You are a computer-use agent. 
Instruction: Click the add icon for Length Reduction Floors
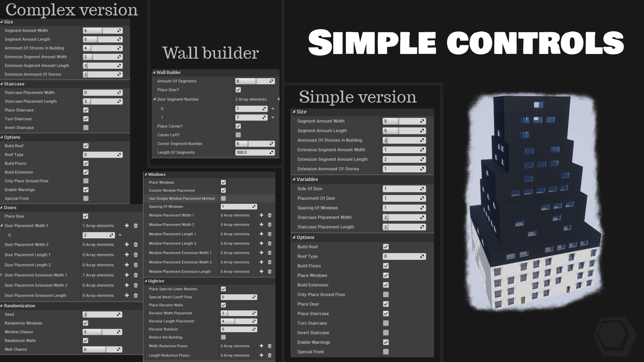click(x=261, y=355)
